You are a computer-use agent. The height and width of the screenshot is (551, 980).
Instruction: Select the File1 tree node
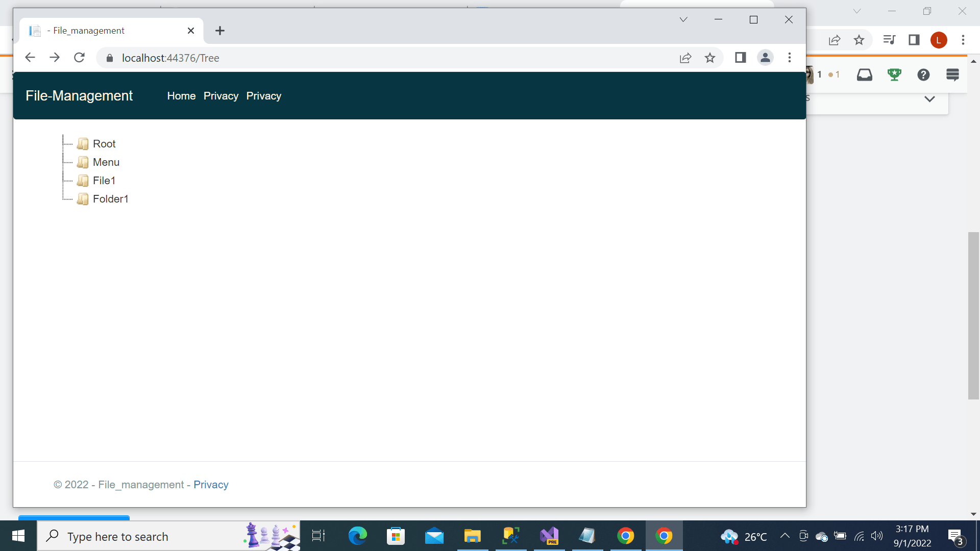104,181
